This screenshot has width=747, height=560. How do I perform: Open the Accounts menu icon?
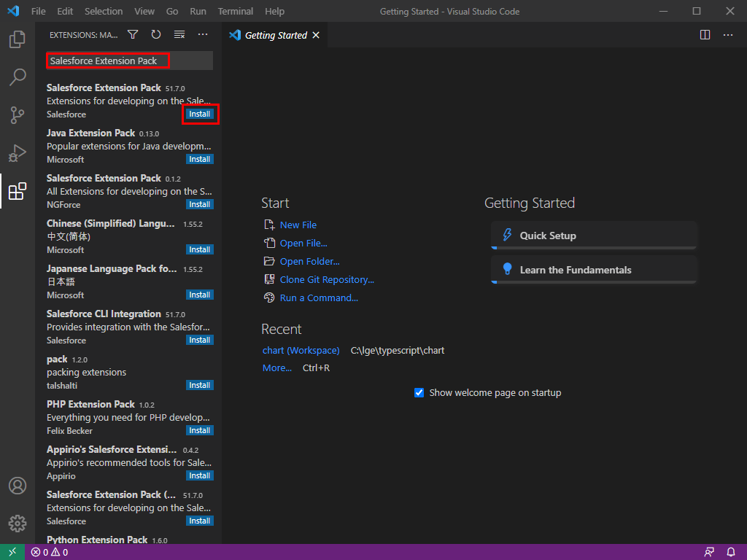click(18, 486)
